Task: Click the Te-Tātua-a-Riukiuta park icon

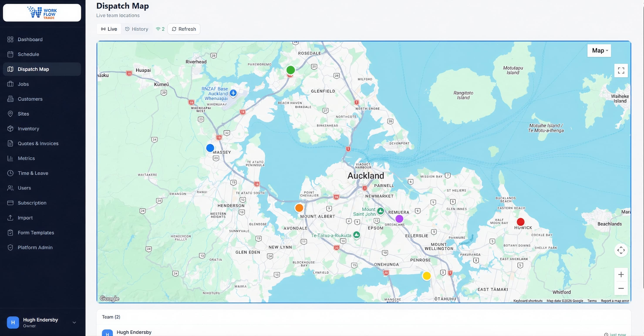Action: coord(357,235)
